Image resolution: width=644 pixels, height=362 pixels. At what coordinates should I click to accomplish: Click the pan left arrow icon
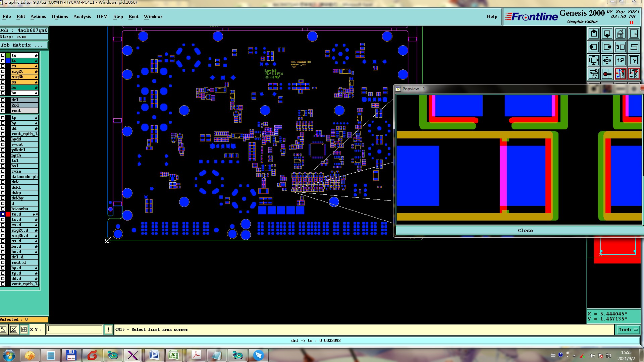pyautogui.click(x=594, y=47)
